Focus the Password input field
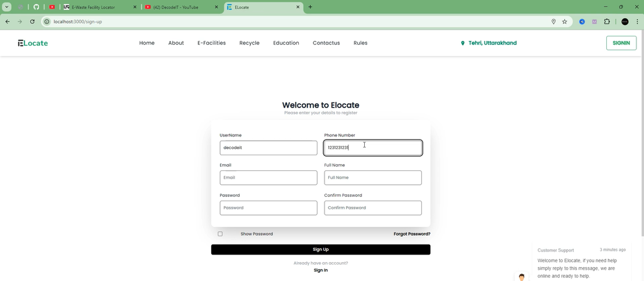The width and height of the screenshot is (644, 281). [268, 208]
